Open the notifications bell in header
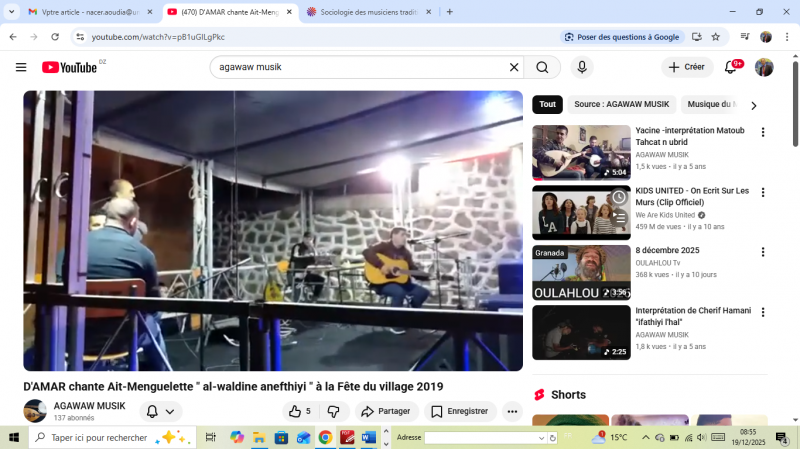 [732, 67]
